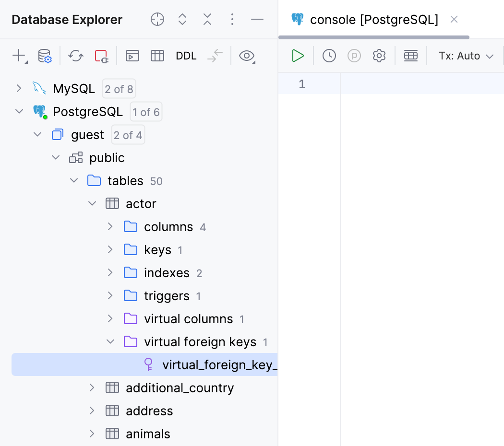Toggle in-editor results table icon
Viewport: 504px width, 446px height.
tap(410, 56)
